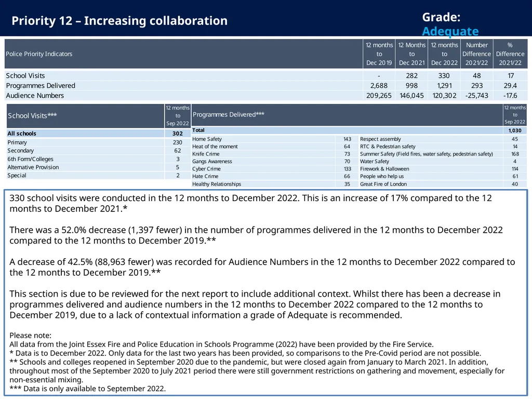Click the 'School Visits' indicator row label
The width and height of the screenshot is (532, 399).
pos(25,76)
